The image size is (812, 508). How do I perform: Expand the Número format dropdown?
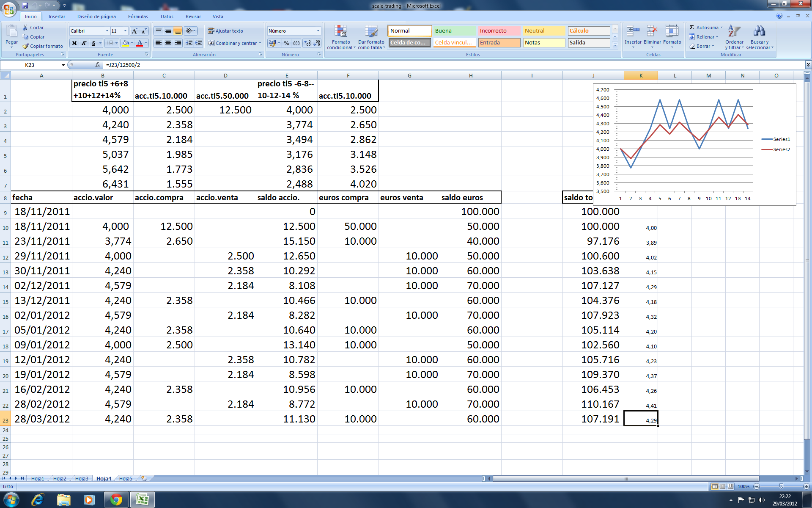click(318, 31)
